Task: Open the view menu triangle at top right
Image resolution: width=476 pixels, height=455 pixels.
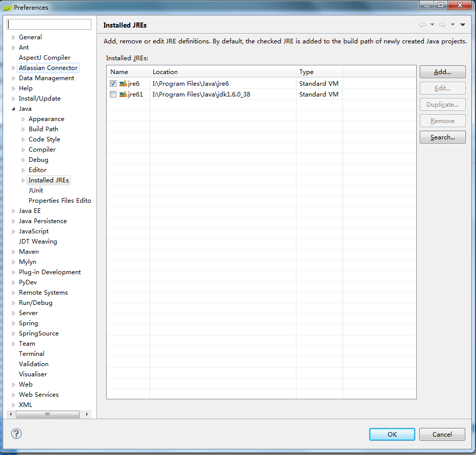Action: [463, 25]
